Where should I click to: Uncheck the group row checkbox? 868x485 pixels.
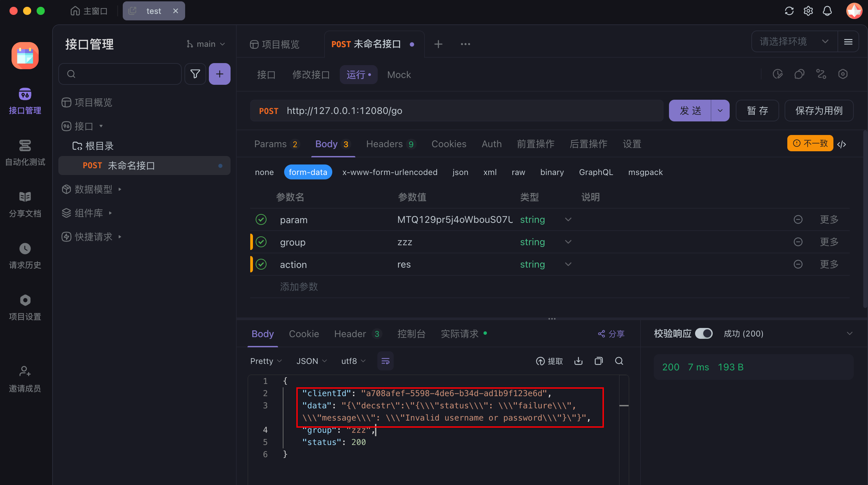(x=261, y=242)
